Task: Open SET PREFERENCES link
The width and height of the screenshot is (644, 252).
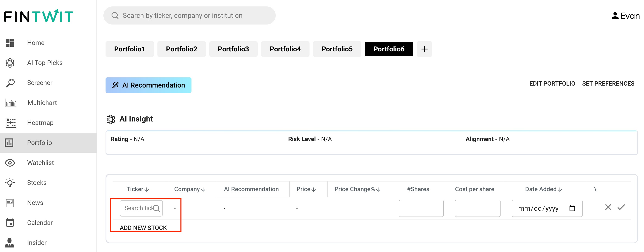Action: [608, 84]
